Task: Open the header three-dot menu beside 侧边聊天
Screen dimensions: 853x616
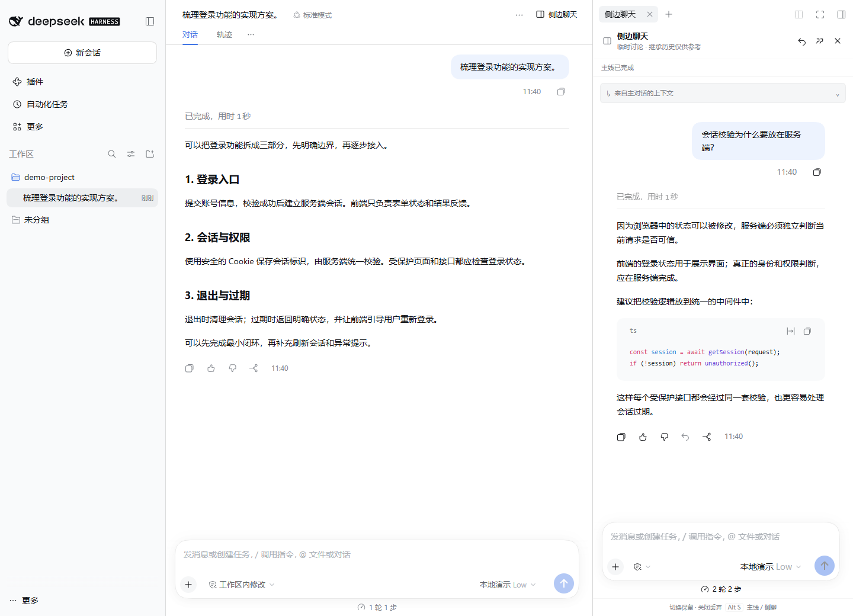Action: pos(520,15)
